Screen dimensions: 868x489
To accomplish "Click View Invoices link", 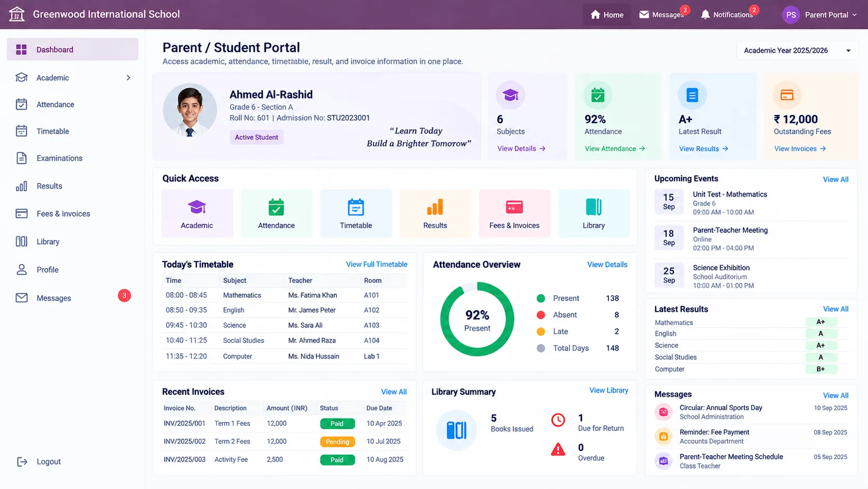I will pyautogui.click(x=800, y=149).
